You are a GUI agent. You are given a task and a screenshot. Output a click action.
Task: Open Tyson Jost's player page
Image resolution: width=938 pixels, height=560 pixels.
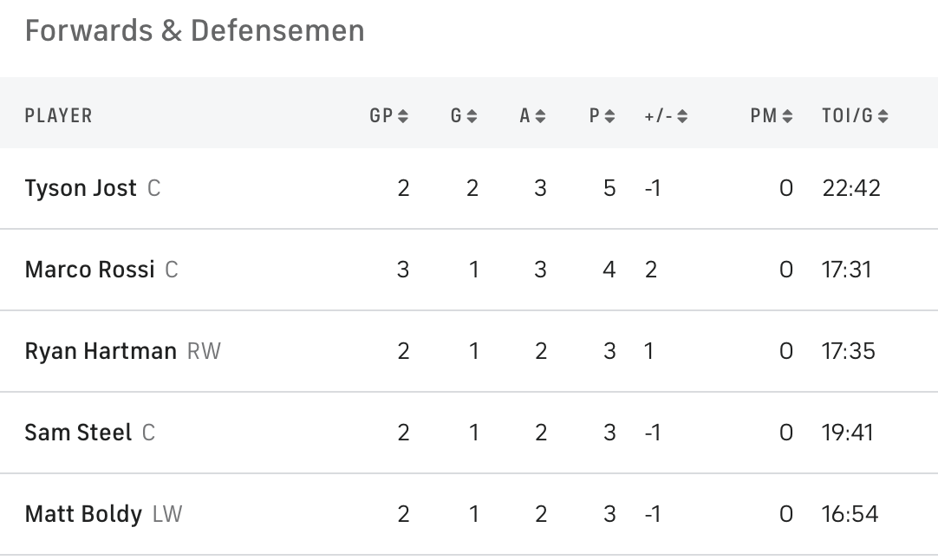pos(81,188)
